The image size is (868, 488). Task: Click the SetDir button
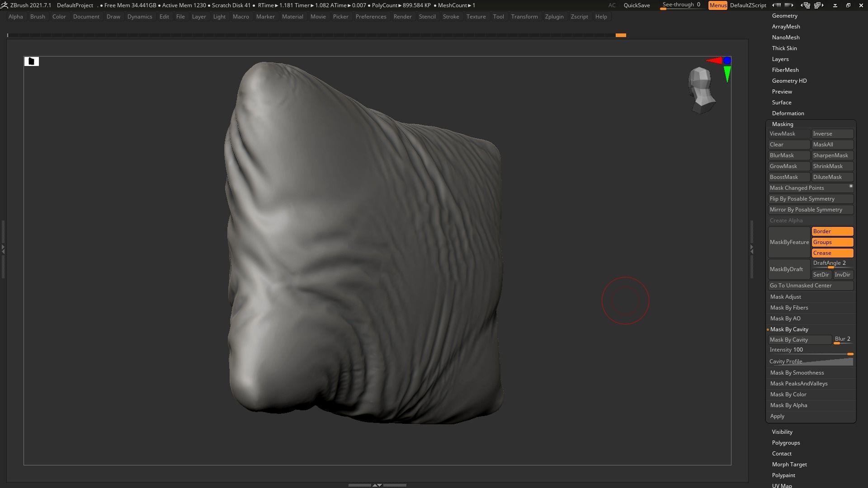point(821,275)
